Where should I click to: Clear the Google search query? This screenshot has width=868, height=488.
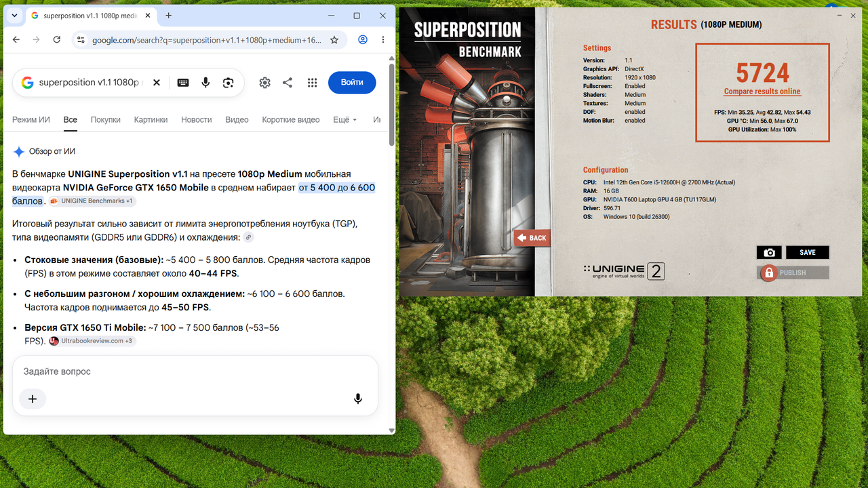[x=157, y=83]
